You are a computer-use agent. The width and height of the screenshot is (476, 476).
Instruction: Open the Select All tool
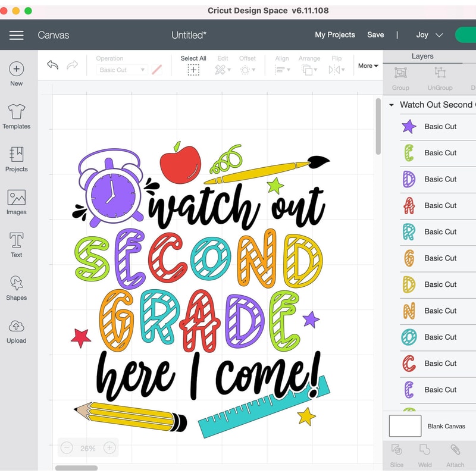point(193,65)
